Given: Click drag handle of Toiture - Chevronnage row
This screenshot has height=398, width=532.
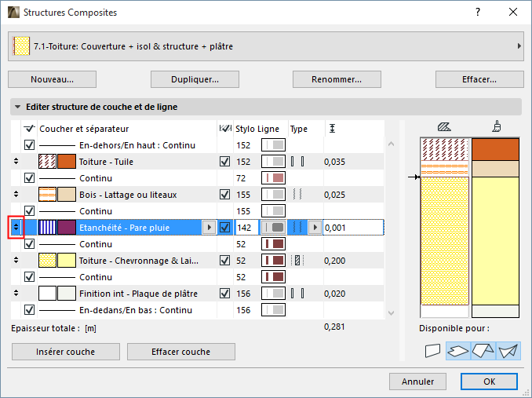Looking at the screenshot, I should (16, 261).
